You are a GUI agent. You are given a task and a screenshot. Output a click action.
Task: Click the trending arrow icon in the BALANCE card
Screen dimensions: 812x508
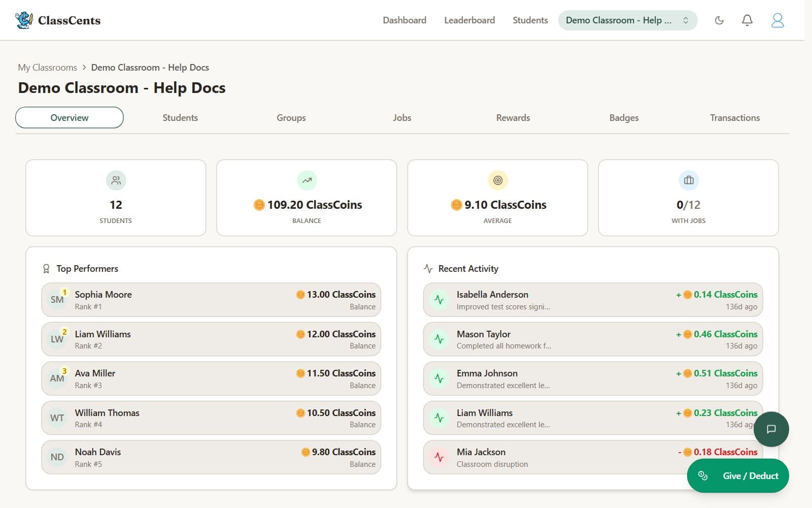[x=307, y=180]
